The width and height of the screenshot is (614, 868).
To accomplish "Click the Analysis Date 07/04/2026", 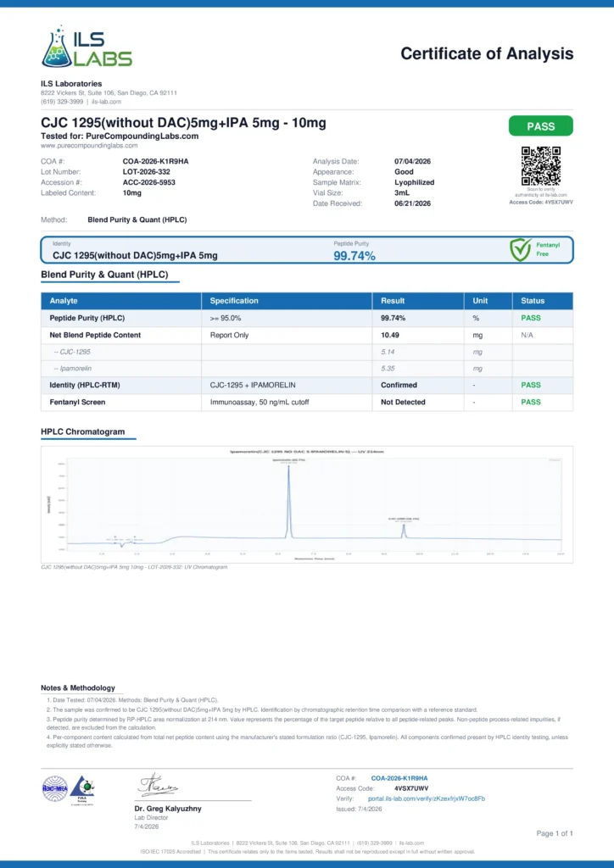I will [x=412, y=161].
